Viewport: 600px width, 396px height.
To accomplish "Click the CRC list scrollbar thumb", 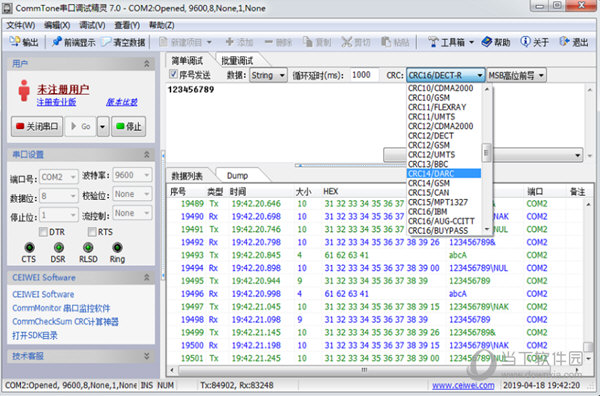I will (486, 153).
